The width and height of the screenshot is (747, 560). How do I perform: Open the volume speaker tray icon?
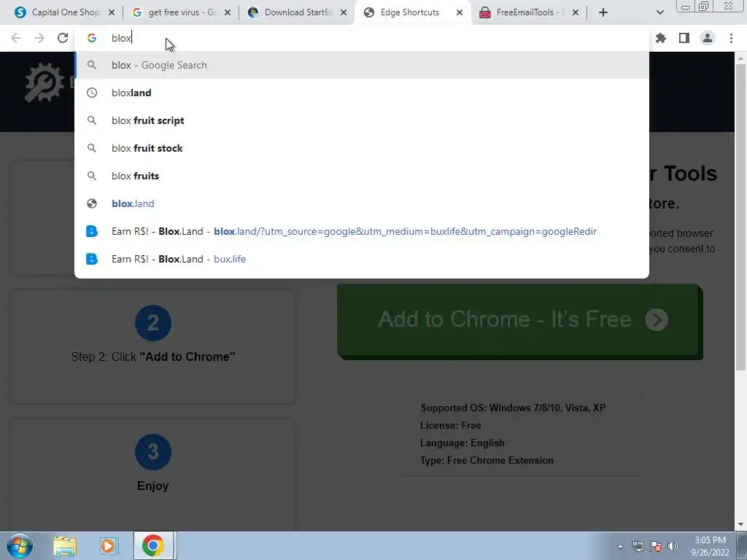coord(673,546)
